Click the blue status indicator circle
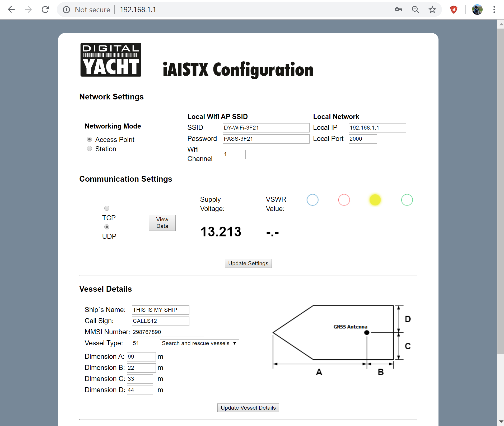The width and height of the screenshot is (504, 426). click(312, 200)
